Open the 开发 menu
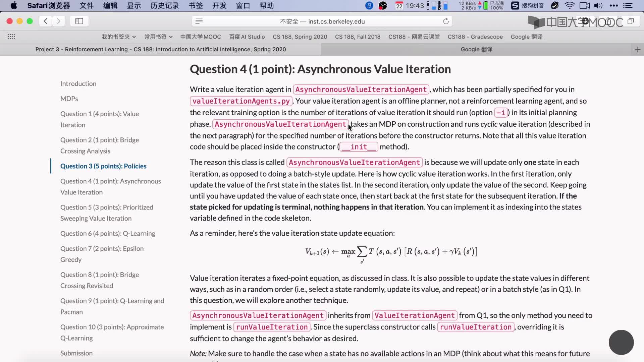Viewport: 644px width, 362px height. pos(219,5)
